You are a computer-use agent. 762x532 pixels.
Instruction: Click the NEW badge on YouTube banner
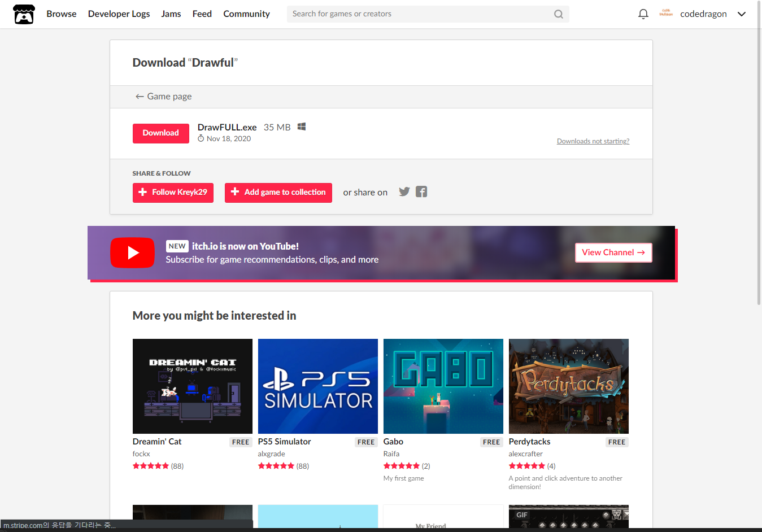point(177,246)
